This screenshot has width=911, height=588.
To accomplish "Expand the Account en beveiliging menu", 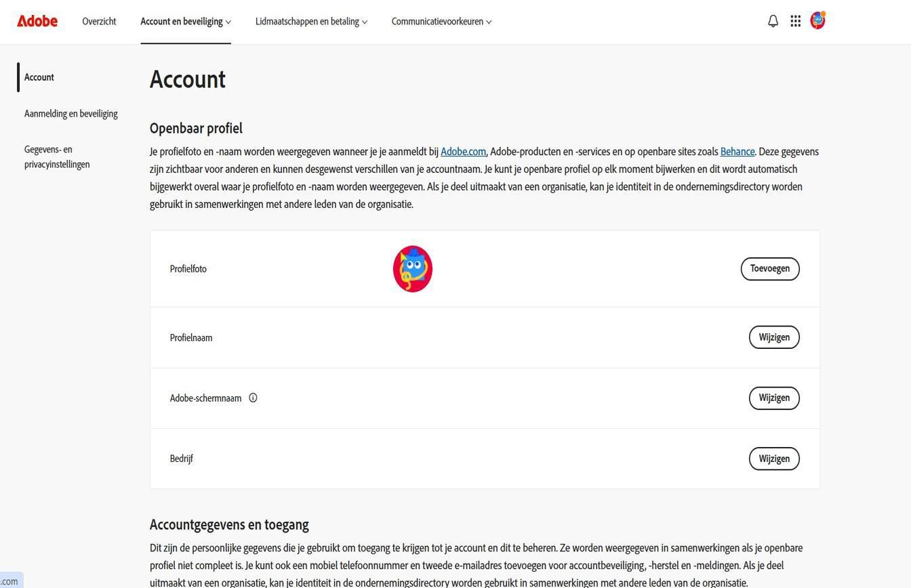I will coord(184,21).
